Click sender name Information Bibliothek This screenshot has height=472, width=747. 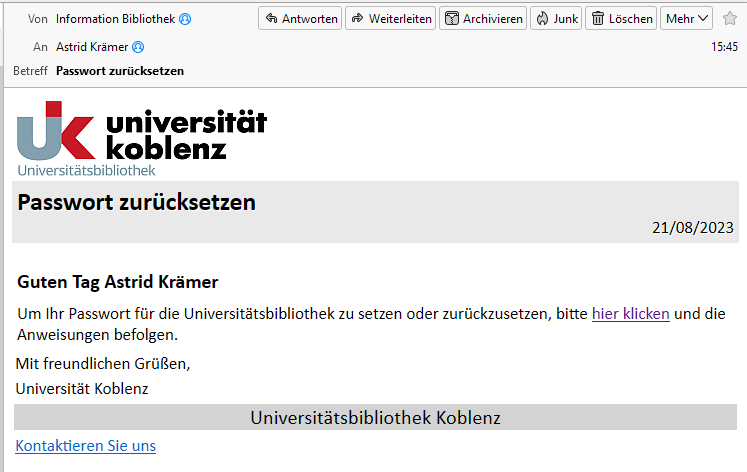click(x=115, y=19)
